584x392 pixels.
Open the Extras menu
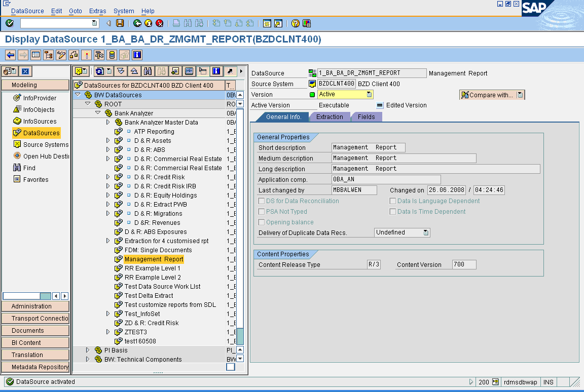click(x=97, y=11)
